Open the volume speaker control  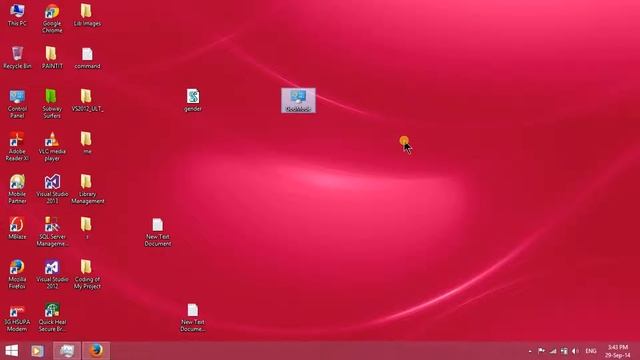575,351
